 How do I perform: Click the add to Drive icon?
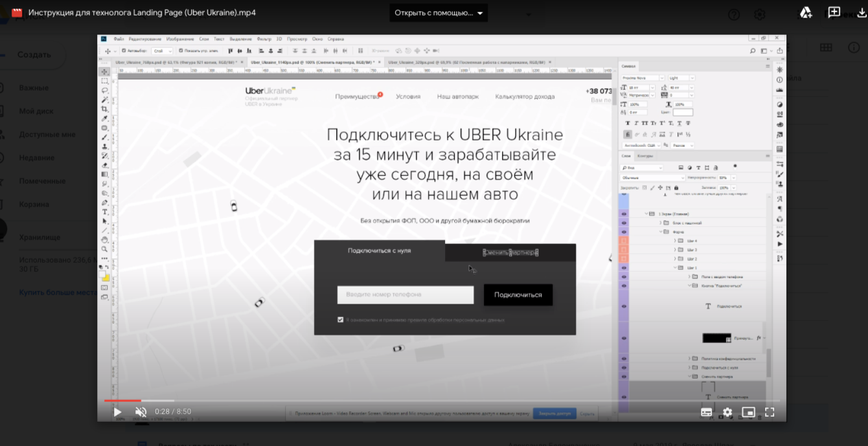pyautogui.click(x=806, y=13)
